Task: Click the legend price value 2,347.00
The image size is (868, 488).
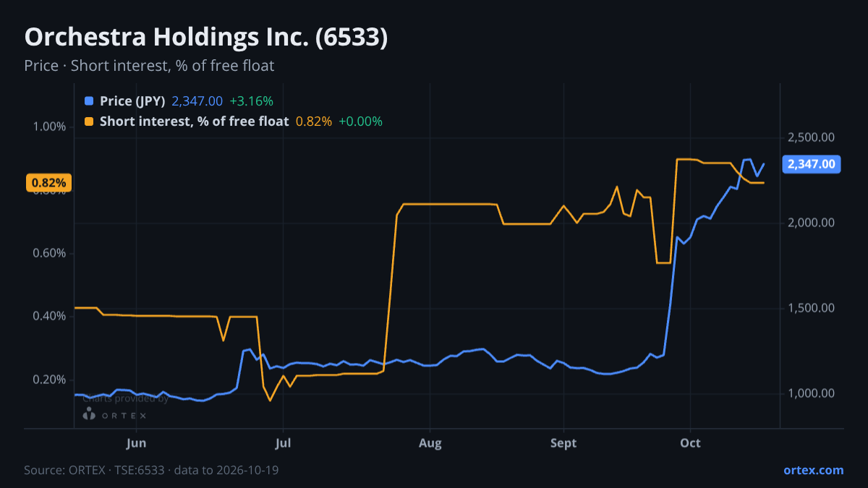Action: click(197, 101)
